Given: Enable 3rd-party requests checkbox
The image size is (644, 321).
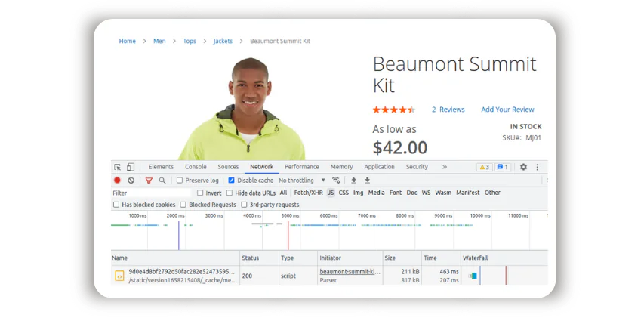Looking at the screenshot, I should [x=244, y=205].
